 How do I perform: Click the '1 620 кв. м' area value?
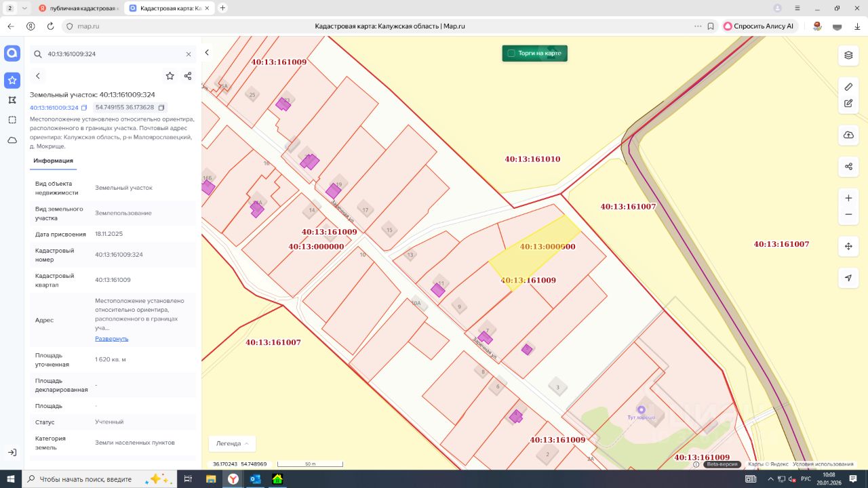pos(111,359)
